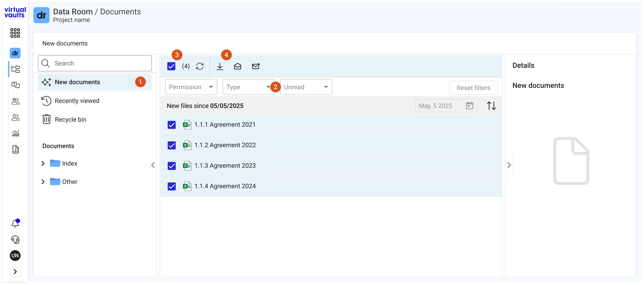Image resolution: width=644 pixels, height=285 pixels.
Task: Select New documents in the sidebar
Action: tap(95, 82)
